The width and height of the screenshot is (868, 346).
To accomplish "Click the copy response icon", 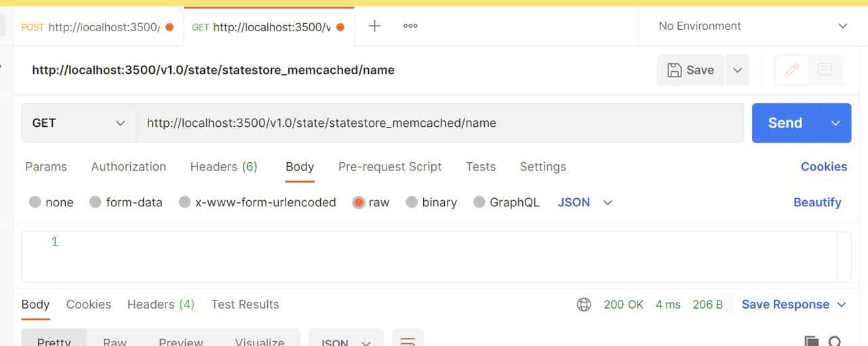I will pyautogui.click(x=811, y=341).
